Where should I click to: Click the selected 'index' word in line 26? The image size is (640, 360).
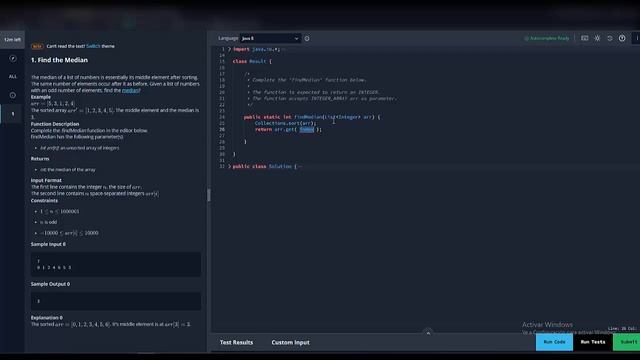(307, 129)
